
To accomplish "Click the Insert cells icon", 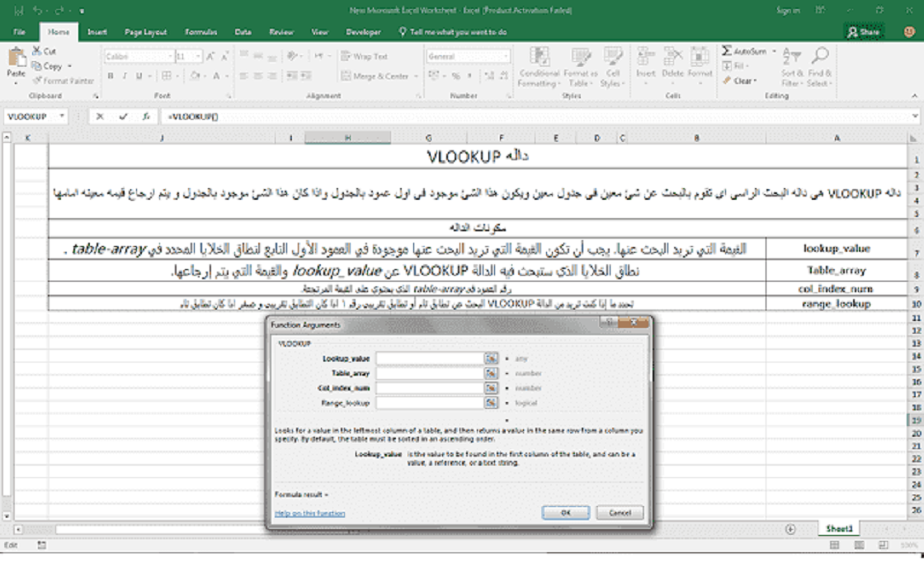I will coord(646,57).
